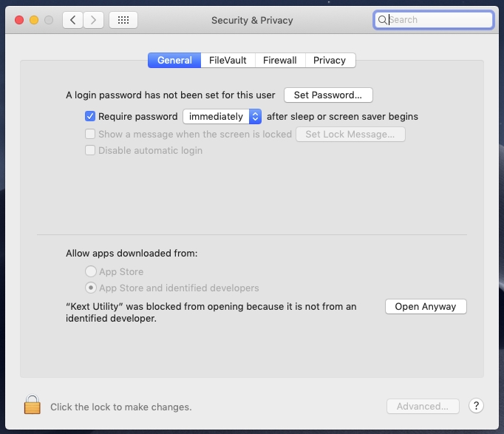Viewport: 504px width, 434px height.
Task: Go forward with the right chevron
Action: pyautogui.click(x=94, y=20)
